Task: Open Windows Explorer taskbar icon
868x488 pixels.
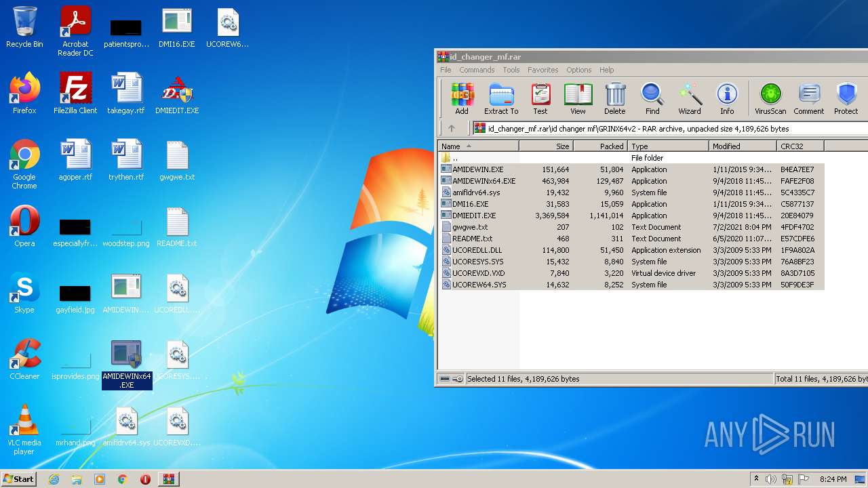Action: 77,479
